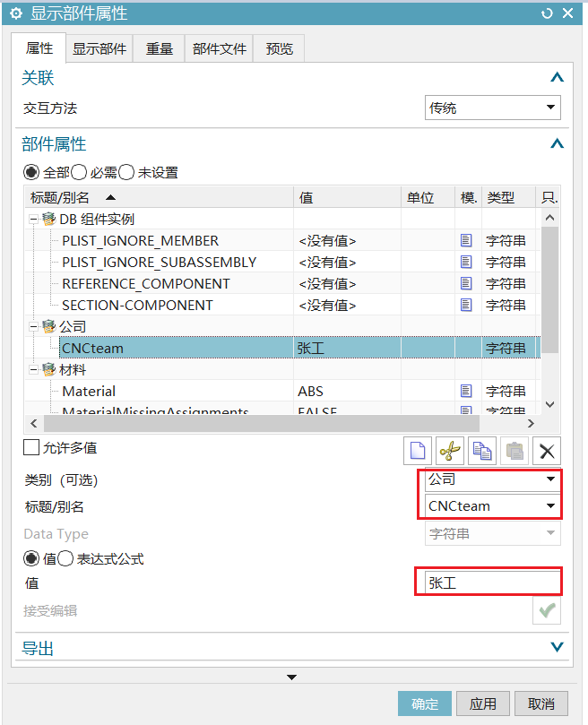Select the PLIST_IGNORE_MEMBER row

click(x=282, y=240)
